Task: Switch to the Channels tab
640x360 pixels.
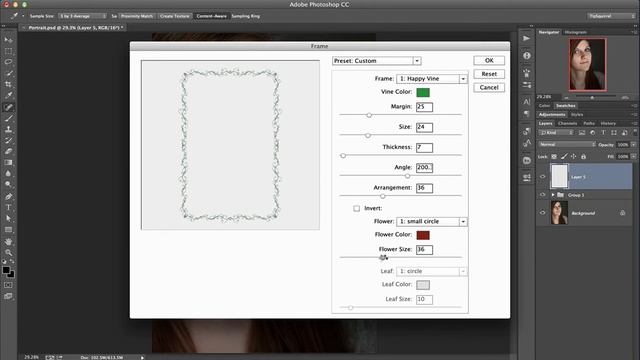Action: 567,123
